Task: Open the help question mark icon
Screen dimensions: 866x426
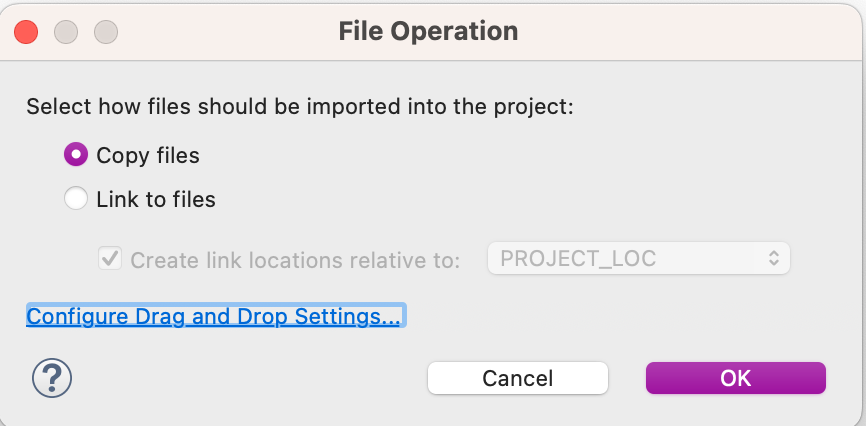Action: coord(52,378)
